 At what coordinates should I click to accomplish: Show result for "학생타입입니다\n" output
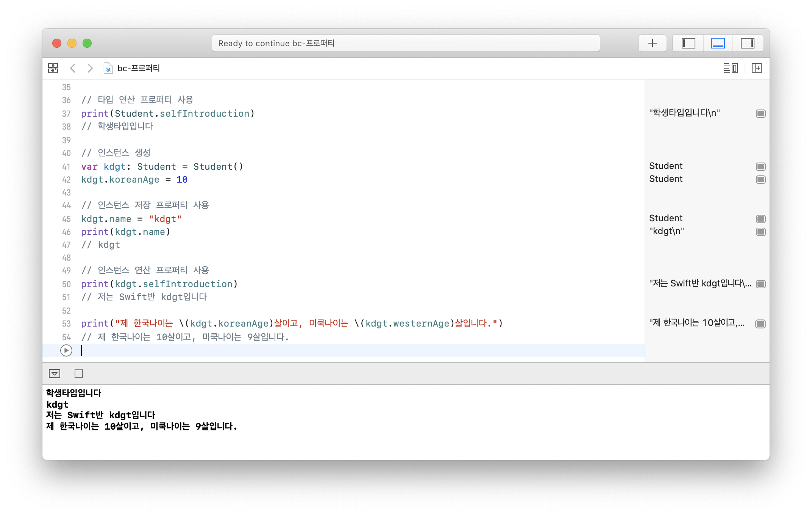coord(760,114)
